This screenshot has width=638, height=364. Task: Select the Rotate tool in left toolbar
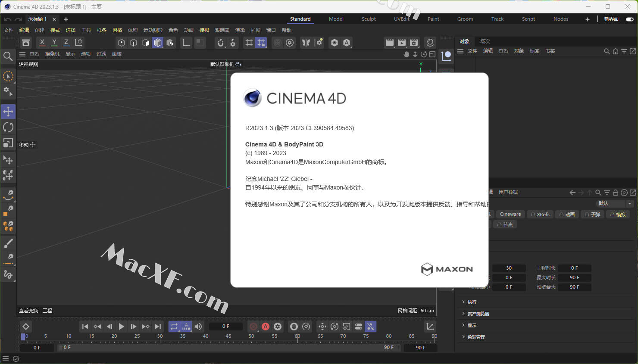click(x=8, y=127)
